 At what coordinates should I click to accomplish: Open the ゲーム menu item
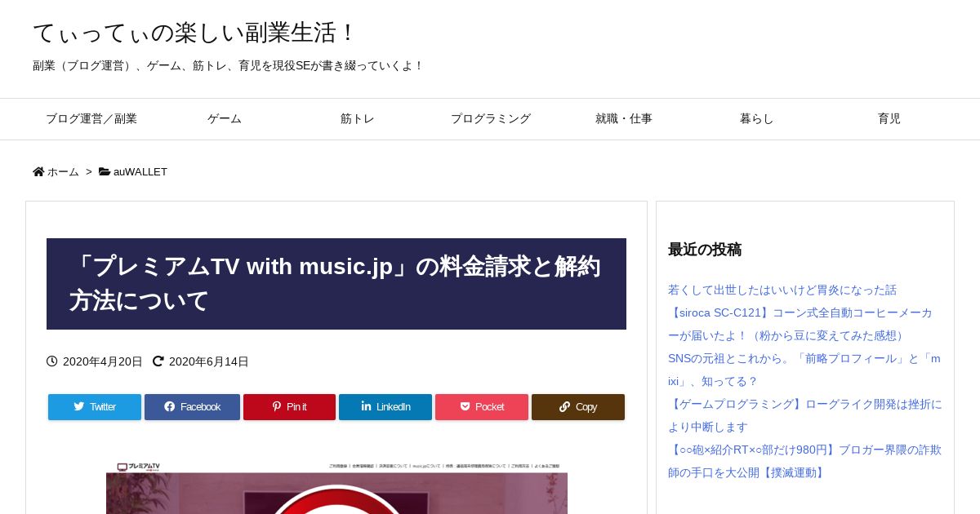click(225, 119)
